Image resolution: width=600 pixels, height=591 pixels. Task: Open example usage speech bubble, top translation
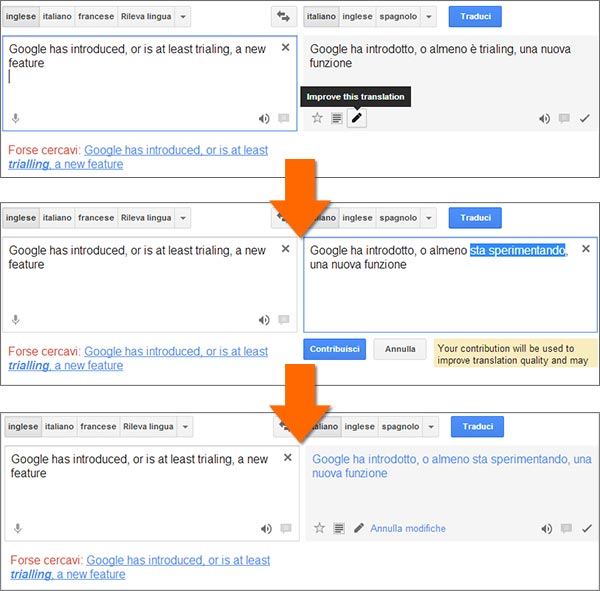point(564,118)
